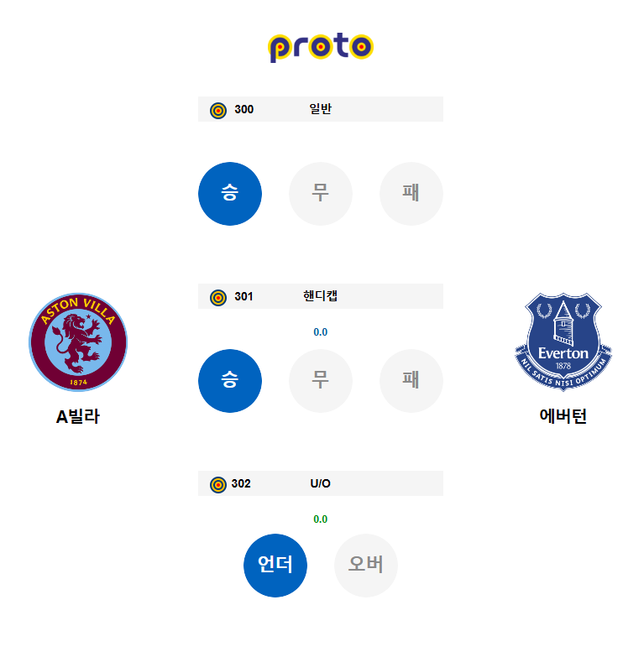The height and width of the screenshot is (652, 644).
Task: Click the target icon beside 300
Action: pyautogui.click(x=218, y=111)
